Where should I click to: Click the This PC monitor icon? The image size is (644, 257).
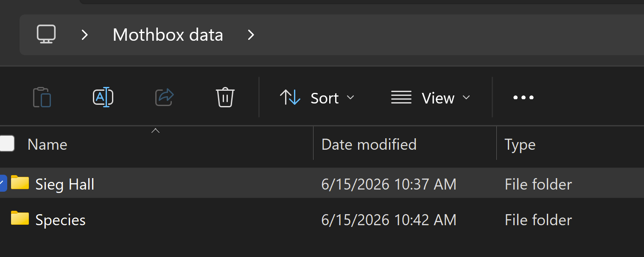tap(46, 34)
